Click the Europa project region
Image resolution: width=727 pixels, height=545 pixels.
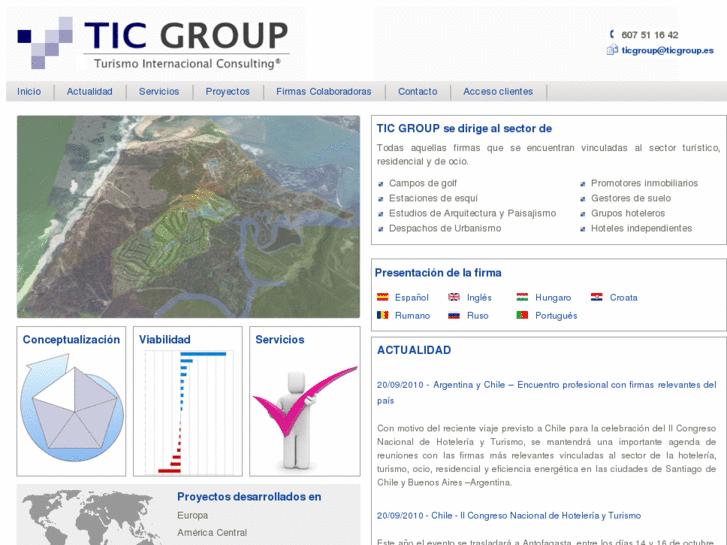[192, 515]
